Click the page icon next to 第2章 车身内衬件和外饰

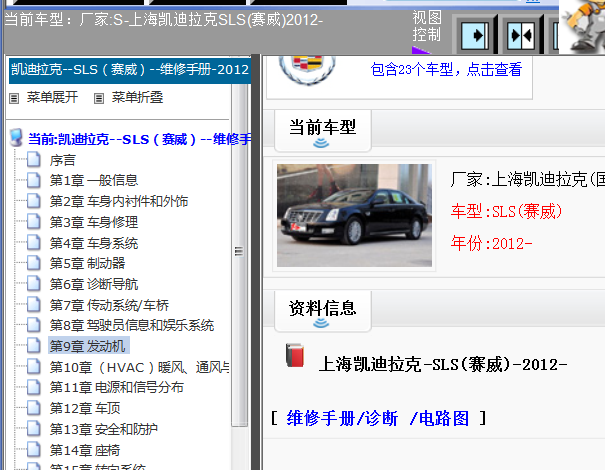pyautogui.click(x=34, y=201)
